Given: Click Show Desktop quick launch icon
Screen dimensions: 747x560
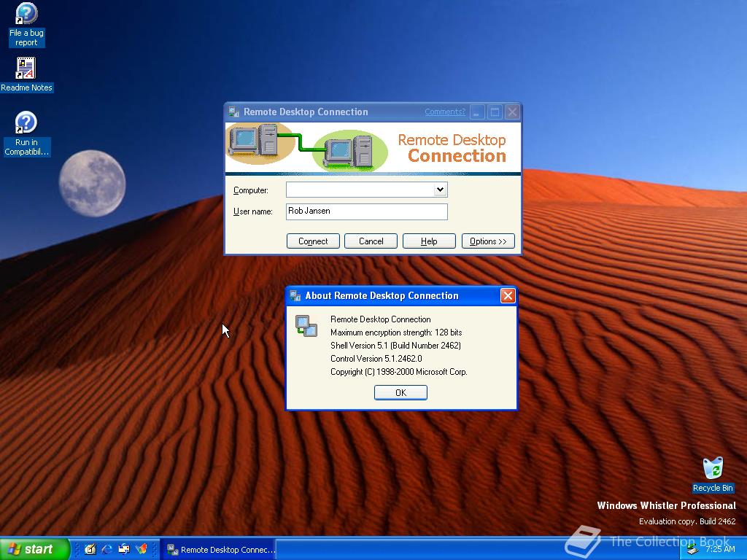Looking at the screenshot, I should tap(90, 549).
